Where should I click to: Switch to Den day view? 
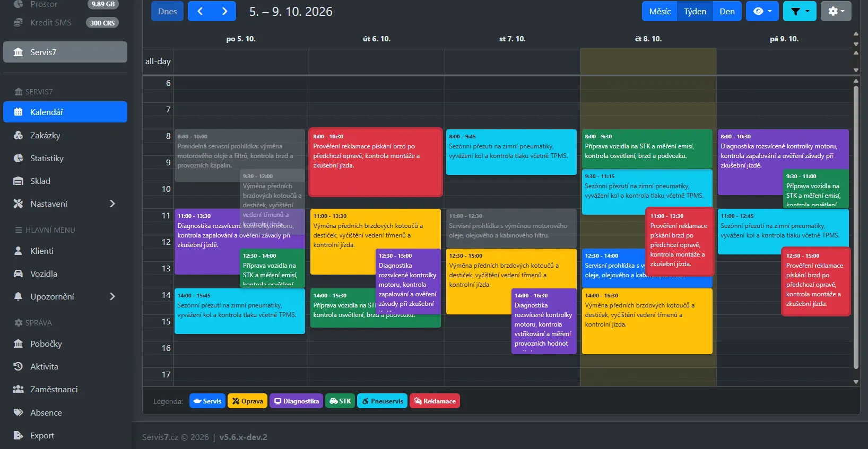coord(727,11)
